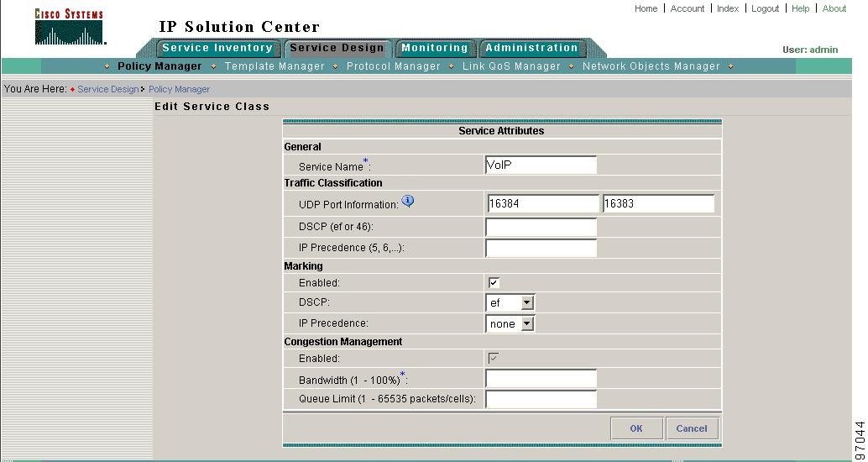Click the OK button
This screenshot has width=868, height=462.
coord(636,428)
